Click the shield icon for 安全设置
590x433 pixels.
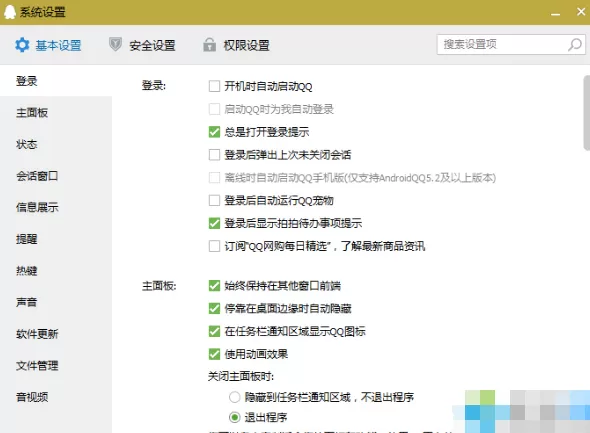(x=115, y=44)
